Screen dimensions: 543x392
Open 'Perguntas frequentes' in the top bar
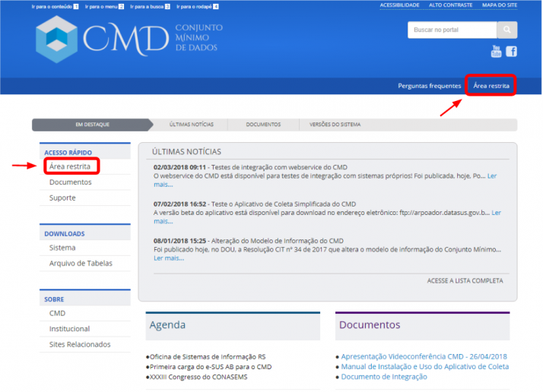point(429,86)
